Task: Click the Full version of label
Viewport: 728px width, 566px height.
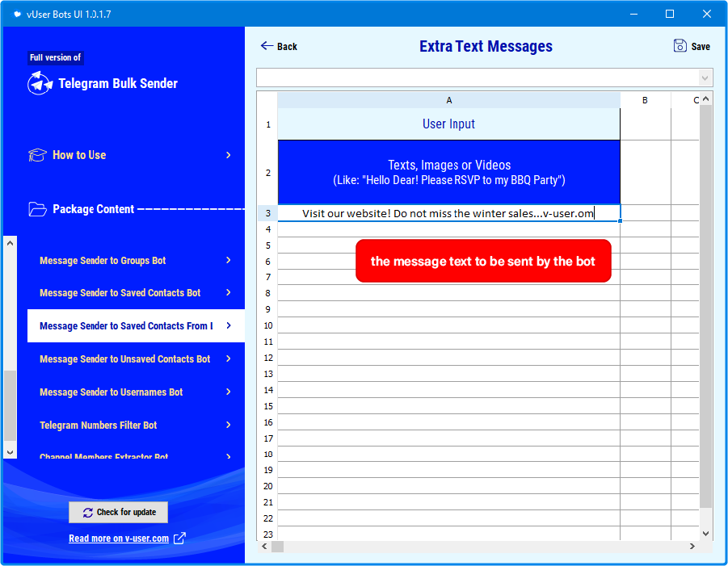Action: [55, 57]
